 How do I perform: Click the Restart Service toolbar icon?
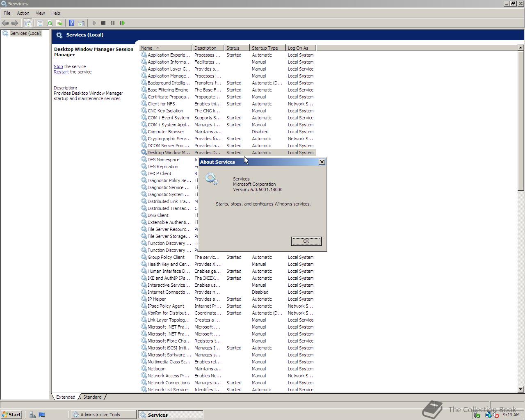coord(122,23)
